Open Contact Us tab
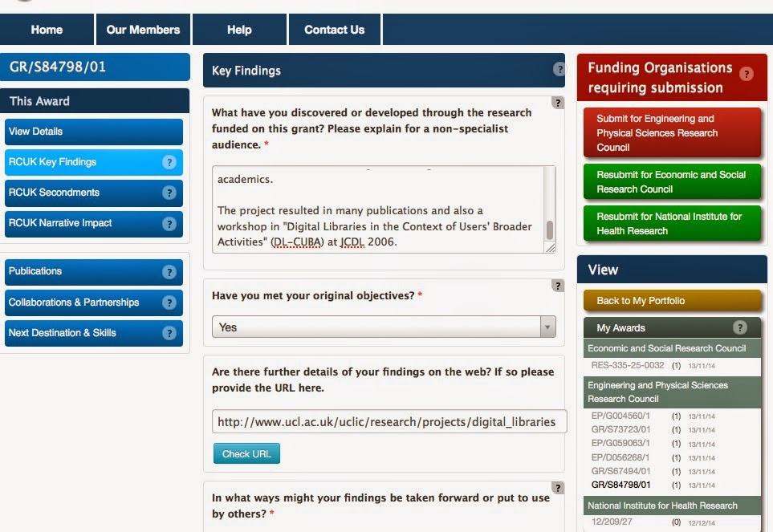This screenshot has height=532, width=773. pyautogui.click(x=334, y=30)
